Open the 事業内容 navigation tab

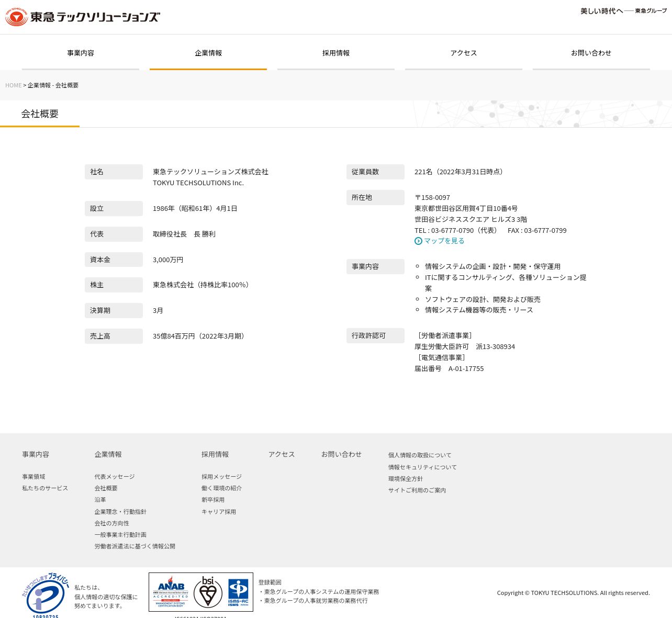(81, 53)
